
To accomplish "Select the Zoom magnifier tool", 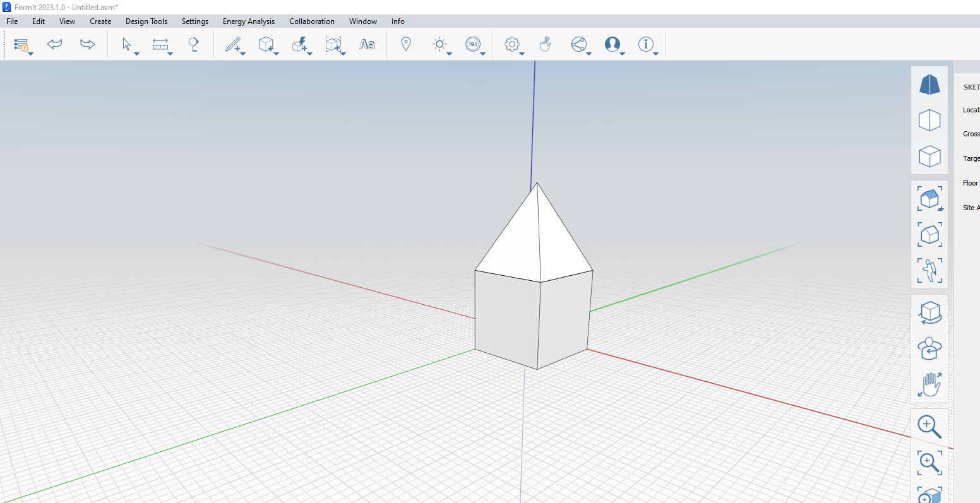I will [929, 427].
